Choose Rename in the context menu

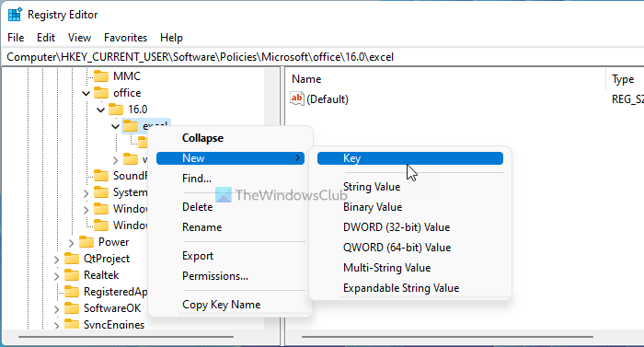[230, 227]
